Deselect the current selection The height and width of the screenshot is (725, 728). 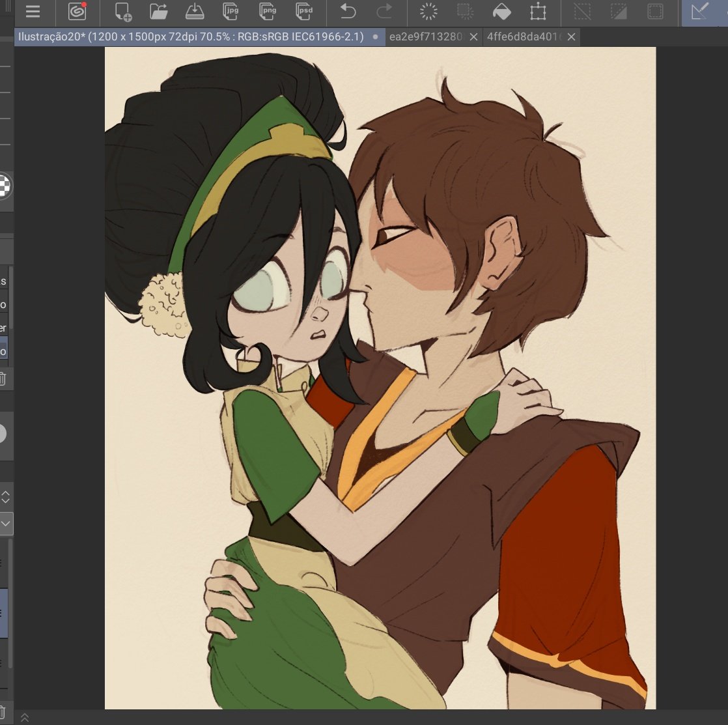point(582,12)
